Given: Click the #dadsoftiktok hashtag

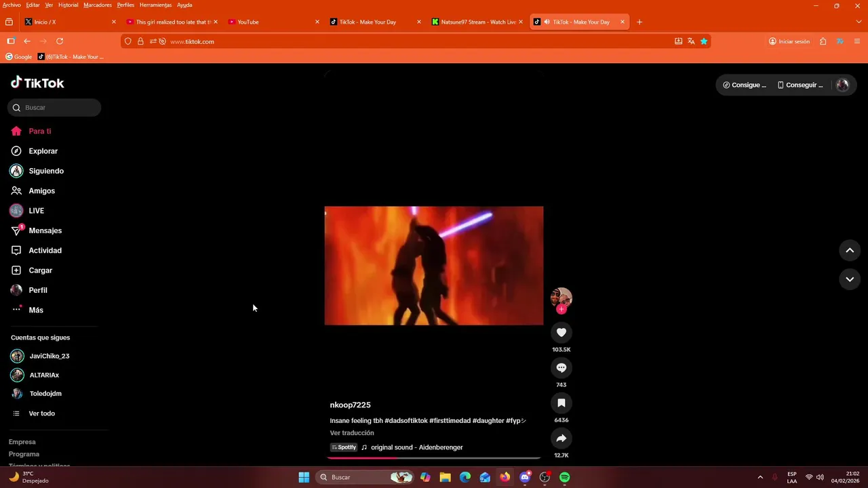Looking at the screenshot, I should pyautogui.click(x=406, y=421).
